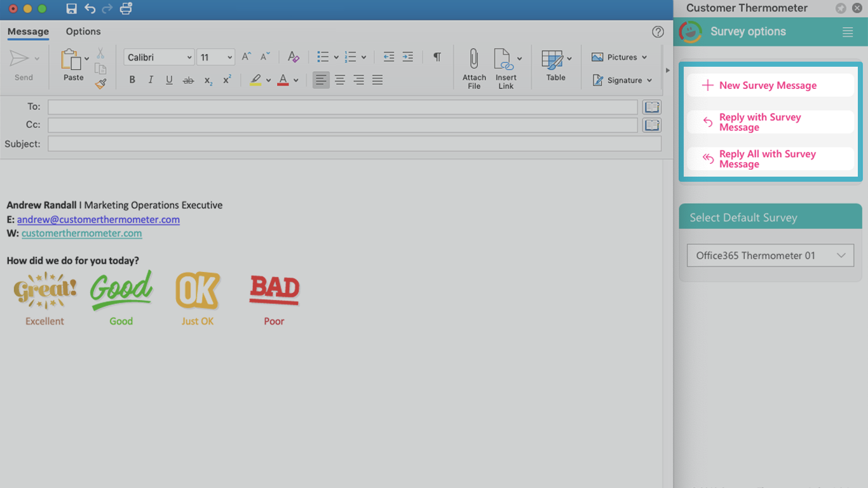Print the message with the printer icon

point(126,9)
